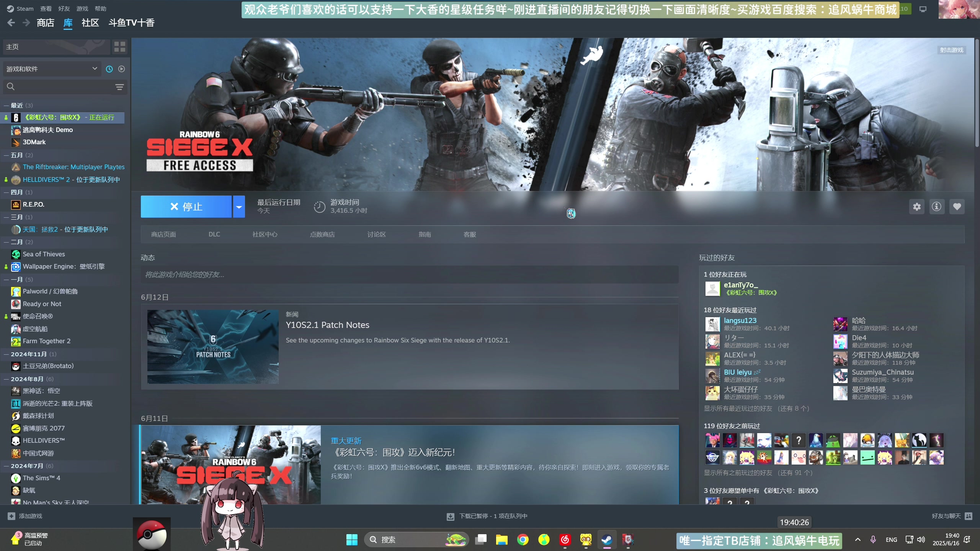The image size is (980, 551).
Task: Open the 查看 menu
Action: point(46,8)
